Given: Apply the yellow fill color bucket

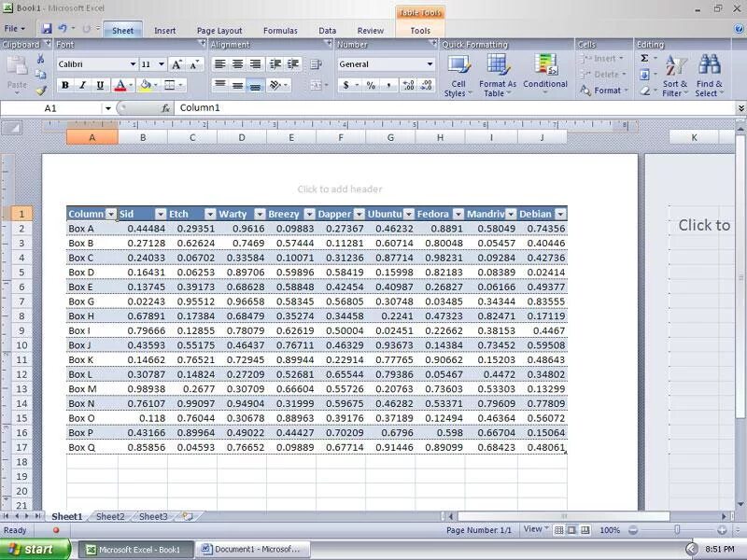Looking at the screenshot, I should (x=146, y=85).
